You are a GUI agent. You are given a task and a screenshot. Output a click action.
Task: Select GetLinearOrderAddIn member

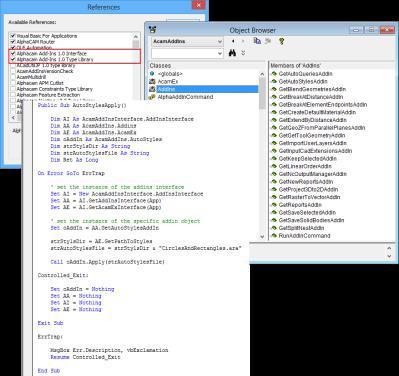305,166
